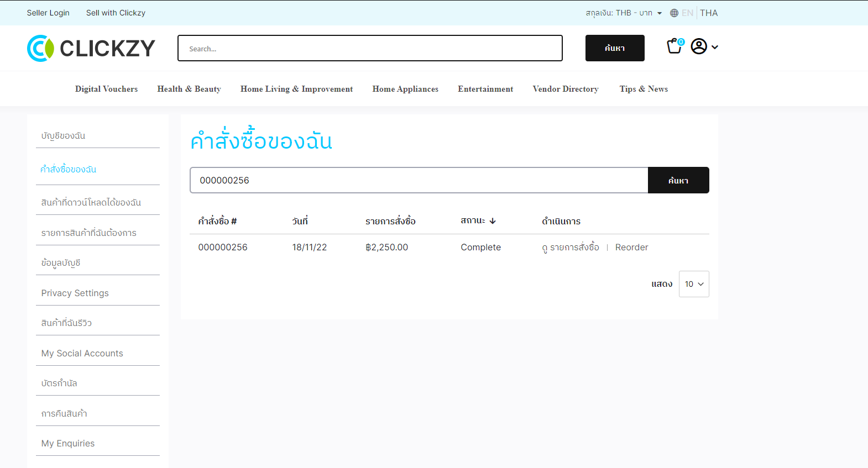Open Sell with Clickzy link
Screen dimensions: 868x468
tap(116, 13)
